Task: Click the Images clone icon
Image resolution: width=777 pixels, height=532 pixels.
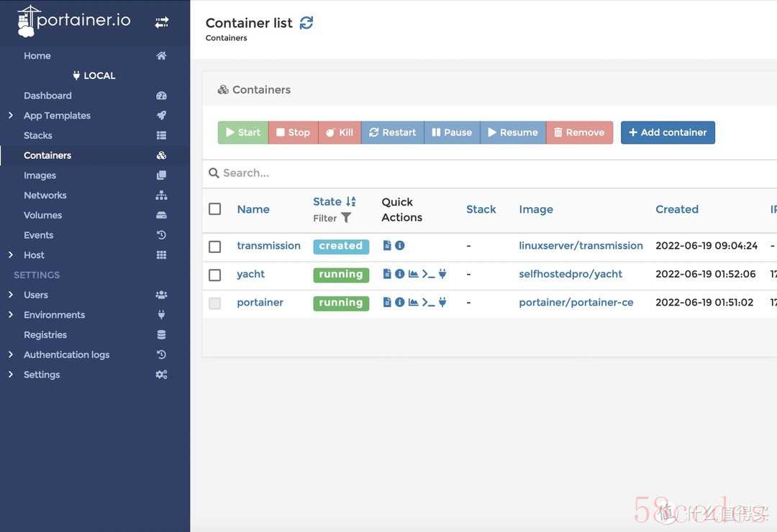Action: (162, 175)
